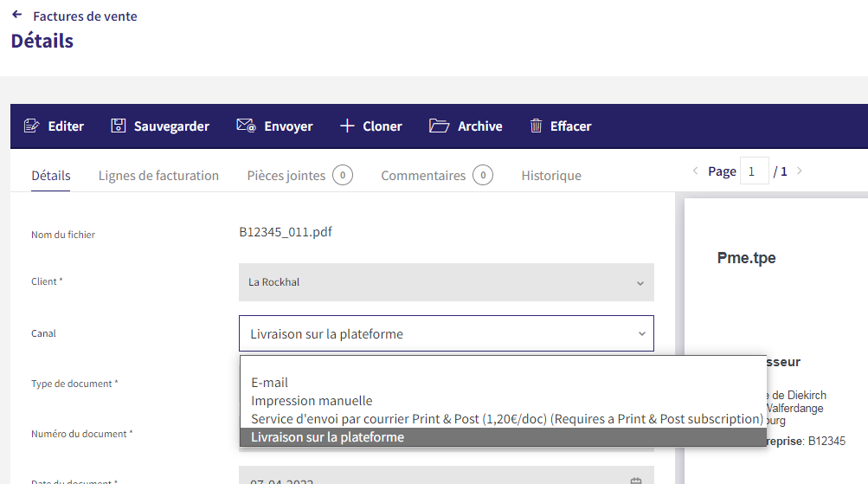The width and height of the screenshot is (868, 484).
Task: Click the Nom du fichier label
Action: (x=63, y=235)
